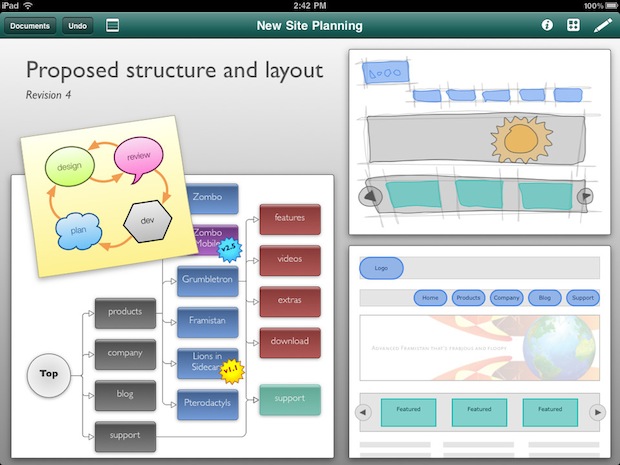Tap the Wi-Fi icon in status bar
Screen dimensions: 620x465
pyautogui.click(x=28, y=5)
